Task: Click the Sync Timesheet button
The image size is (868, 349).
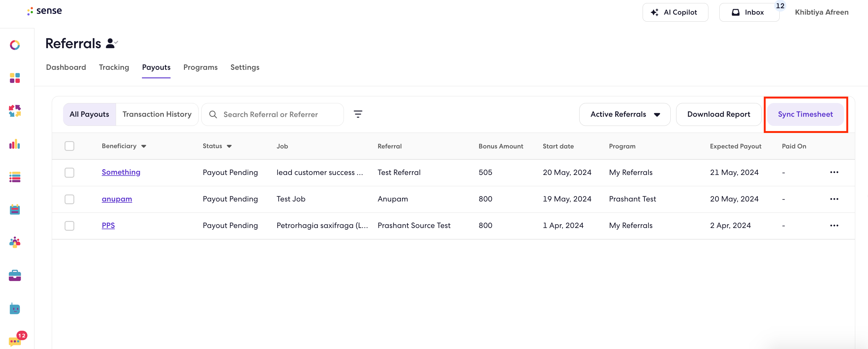Action: 805,114
